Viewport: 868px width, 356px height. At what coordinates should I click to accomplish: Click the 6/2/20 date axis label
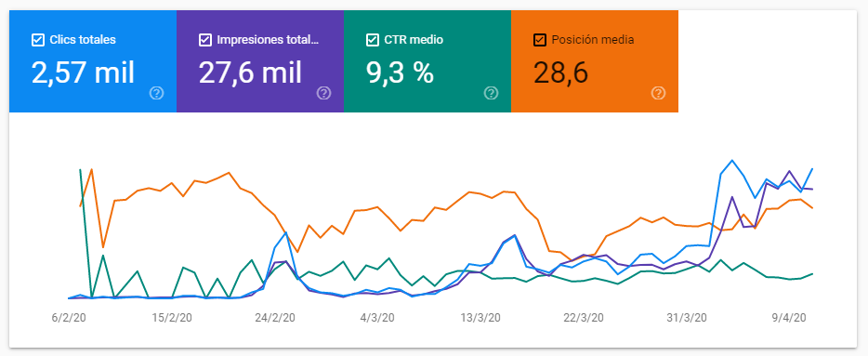click(69, 318)
